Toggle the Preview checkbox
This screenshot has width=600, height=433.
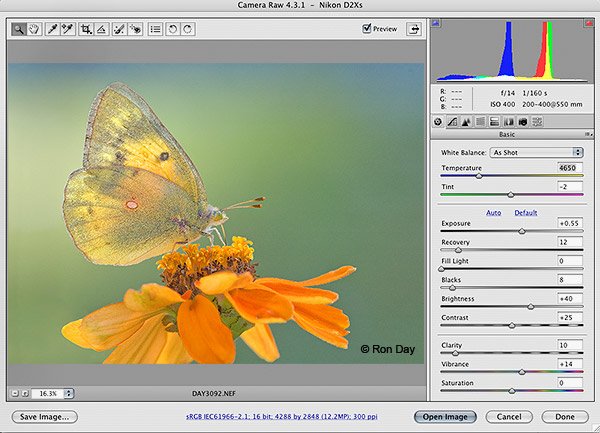(x=367, y=29)
